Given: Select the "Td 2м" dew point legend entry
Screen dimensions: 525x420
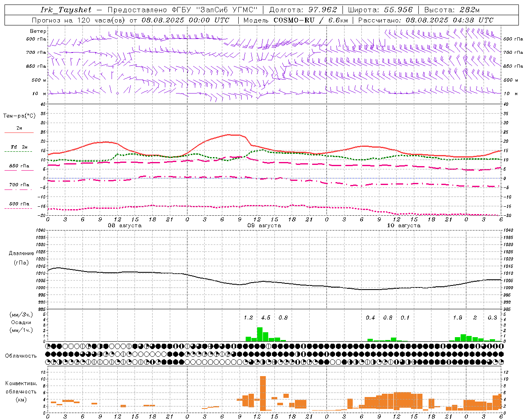Looking at the screenshot, I should click(x=19, y=147).
